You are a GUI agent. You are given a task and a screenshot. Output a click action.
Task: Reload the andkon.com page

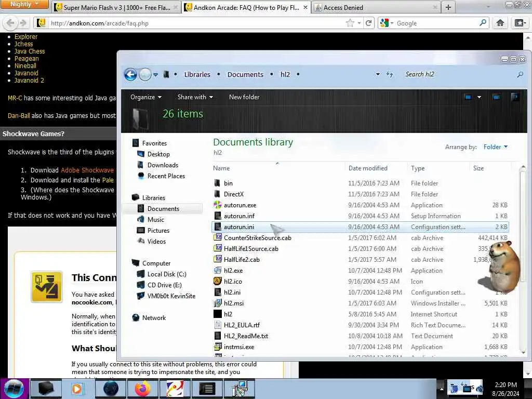click(x=368, y=23)
